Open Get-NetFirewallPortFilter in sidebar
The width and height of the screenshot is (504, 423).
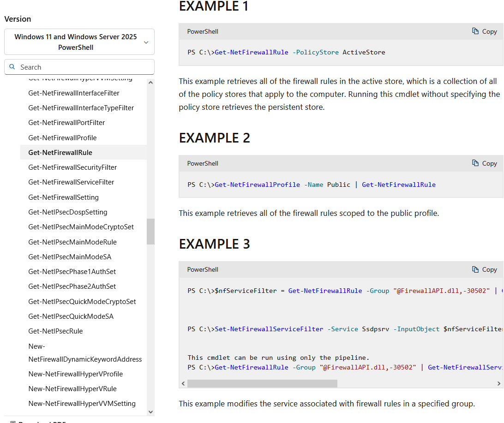click(x=66, y=123)
